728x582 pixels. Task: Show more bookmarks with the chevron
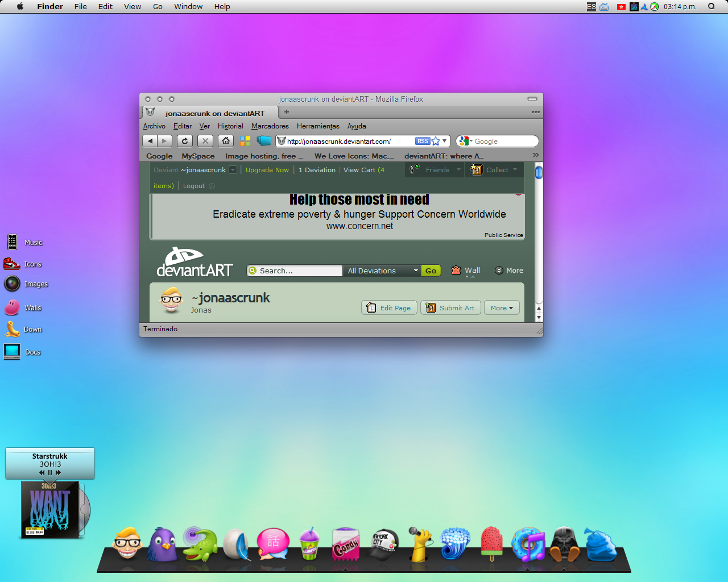click(535, 155)
